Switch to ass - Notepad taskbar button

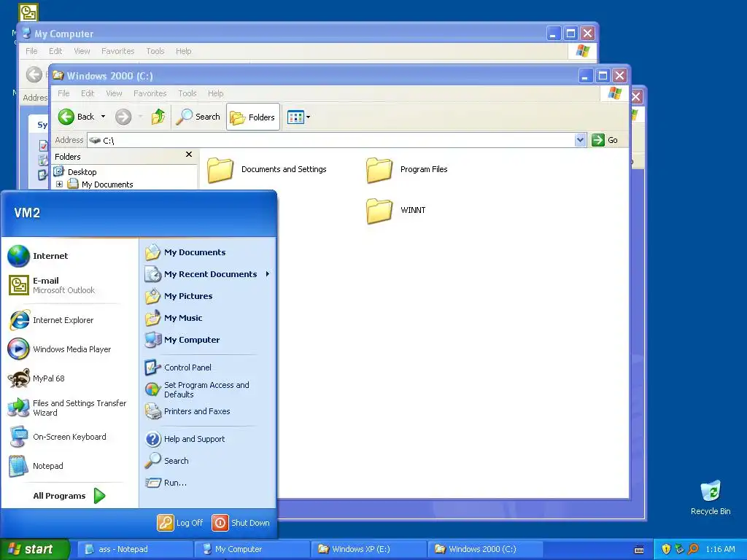135,549
